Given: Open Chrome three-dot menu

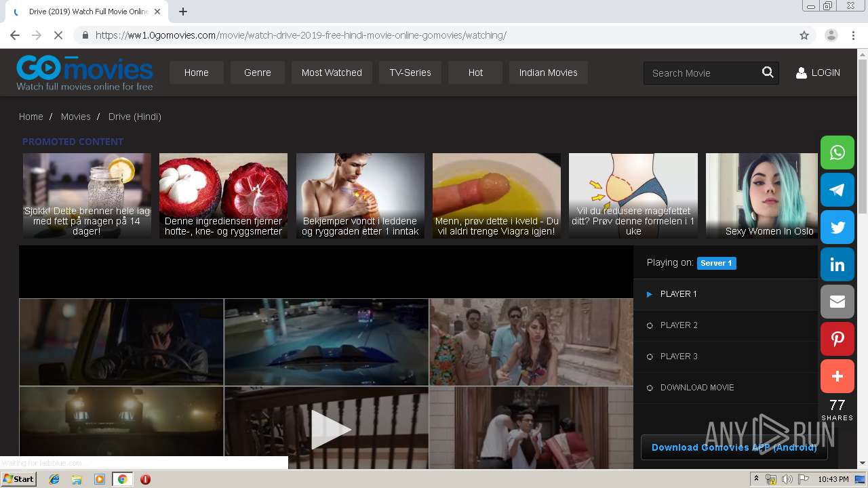Looking at the screenshot, I should (x=853, y=35).
